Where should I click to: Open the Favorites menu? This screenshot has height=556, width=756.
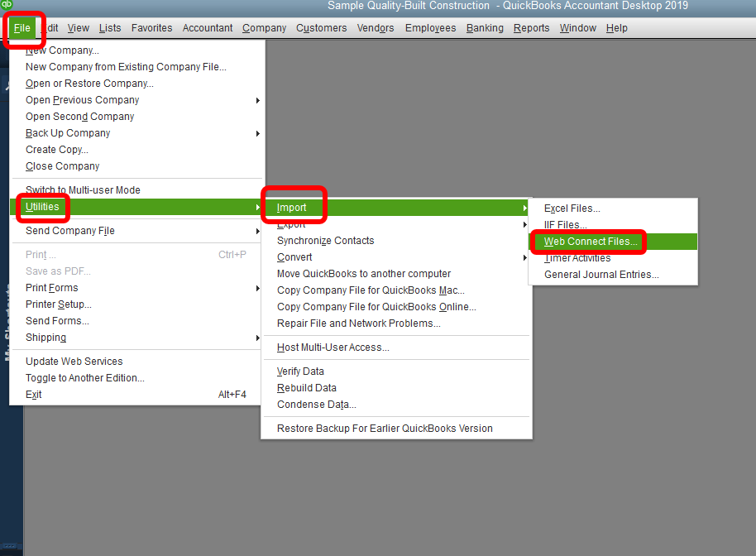pyautogui.click(x=152, y=28)
